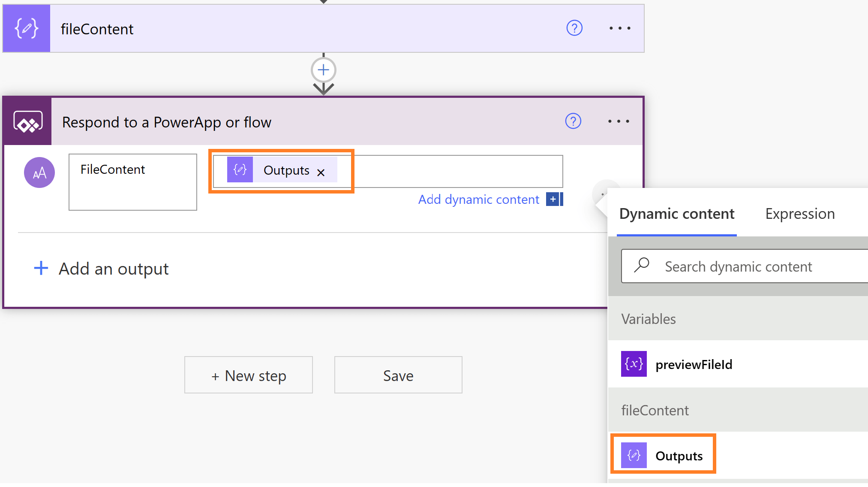868x487 pixels.
Task: Switch to the Dynamic content tab
Action: (x=677, y=214)
